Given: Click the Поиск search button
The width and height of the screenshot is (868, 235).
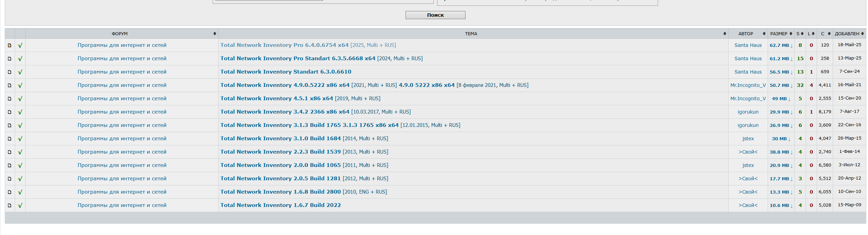Looking at the screenshot, I should [435, 15].
